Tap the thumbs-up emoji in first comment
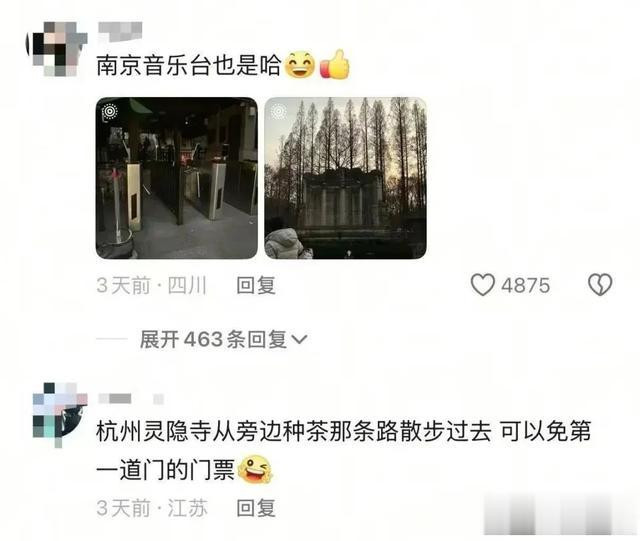 coord(335,65)
